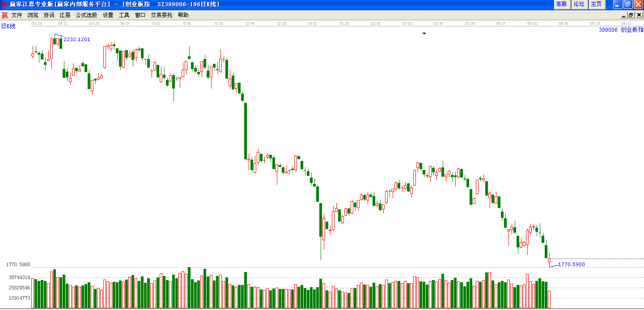This screenshot has height=310, width=644.
Task: Open the 交易委托 menu
Action: tap(161, 15)
